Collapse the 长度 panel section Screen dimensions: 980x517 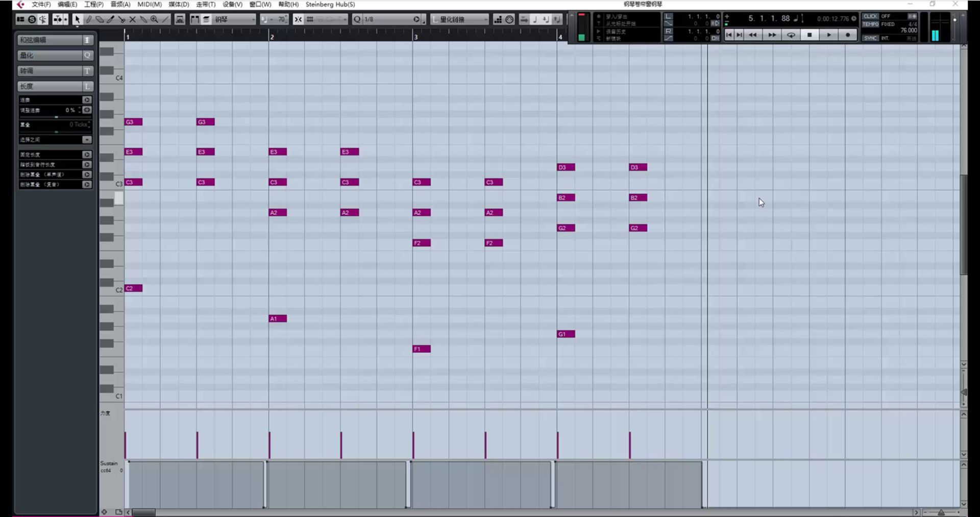coord(55,86)
